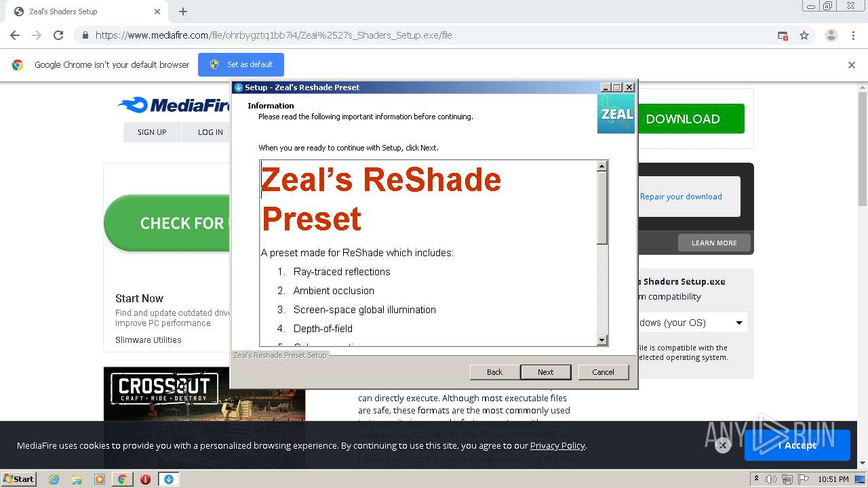Viewport: 868px width, 488px height.
Task: Open the media player taskbar icon
Action: tap(100, 479)
